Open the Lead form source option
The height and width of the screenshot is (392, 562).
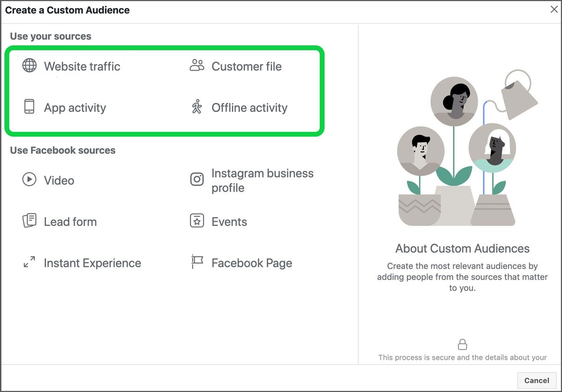pyautogui.click(x=70, y=222)
